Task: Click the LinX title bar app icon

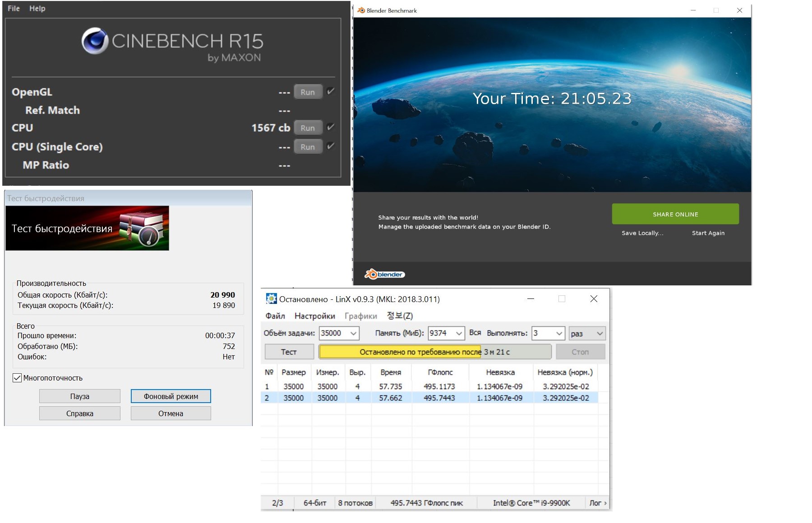Action: (271, 298)
